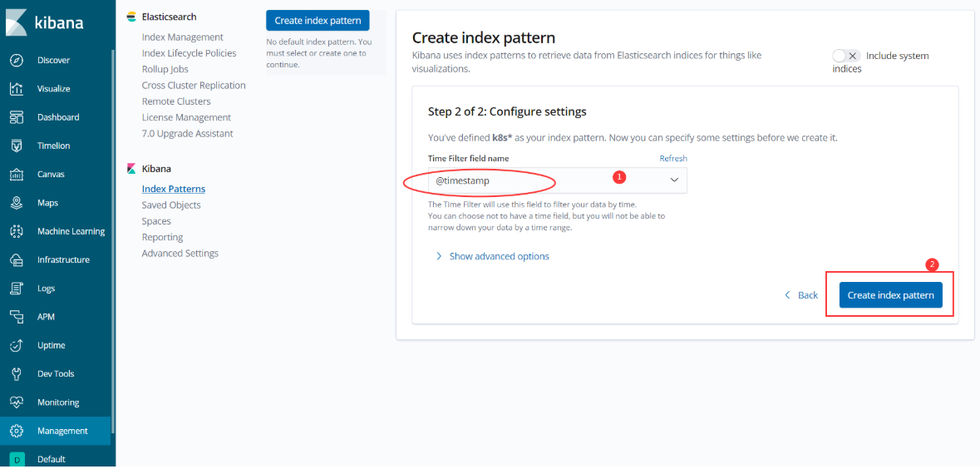Click the Discover label in sidebar
Viewport: 980px width, 469px height.
(54, 60)
